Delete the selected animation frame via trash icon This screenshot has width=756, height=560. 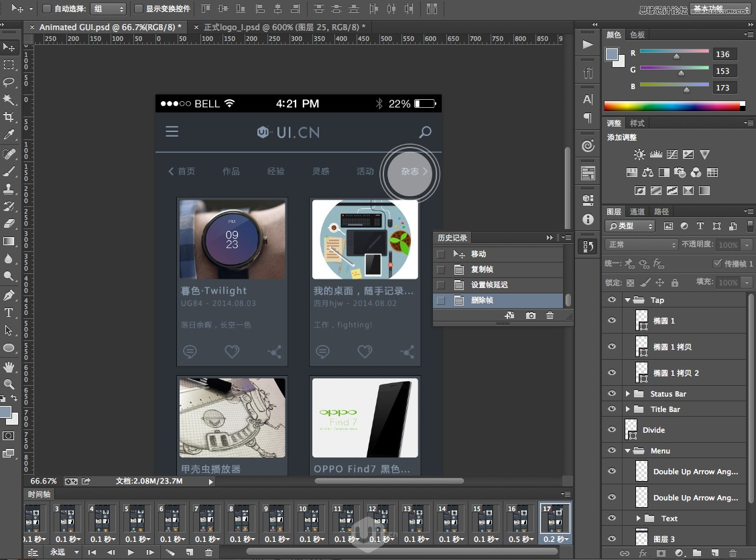point(208,551)
